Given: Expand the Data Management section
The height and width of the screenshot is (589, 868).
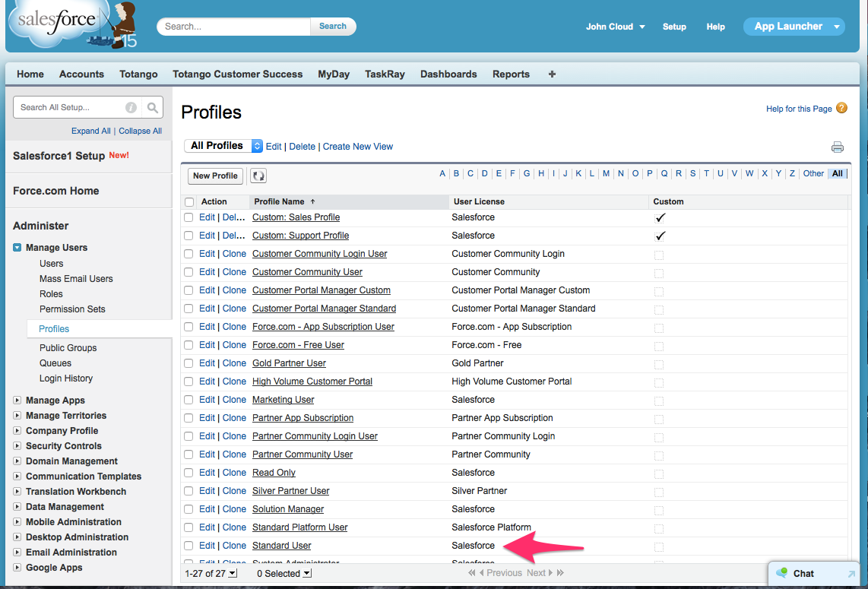Looking at the screenshot, I should tap(17, 506).
